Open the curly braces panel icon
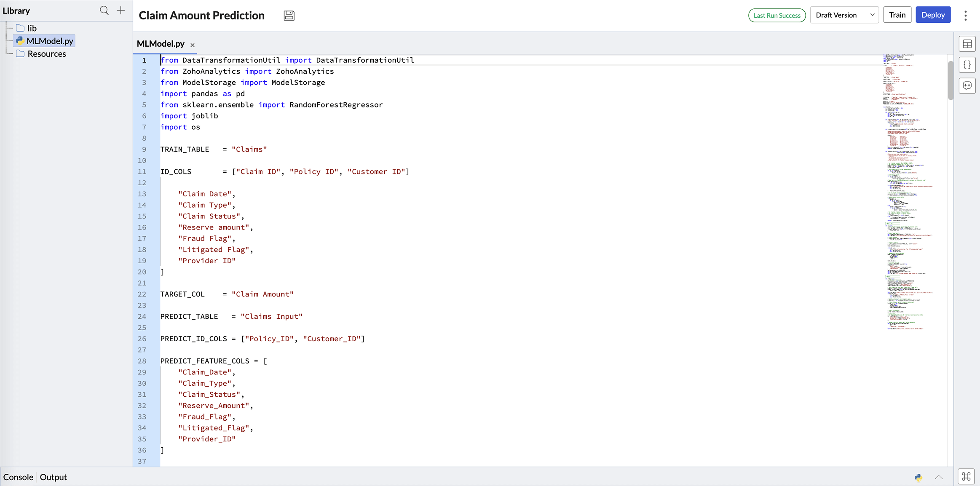The width and height of the screenshot is (980, 486). point(967,65)
